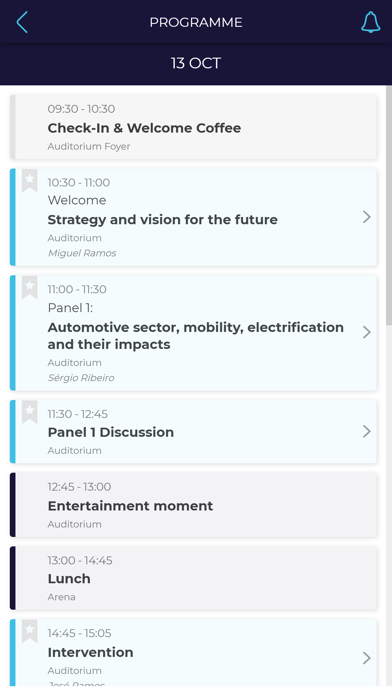Click speaker name Sérgio Ribeiro
This screenshot has width=392, height=696.
[81, 378]
